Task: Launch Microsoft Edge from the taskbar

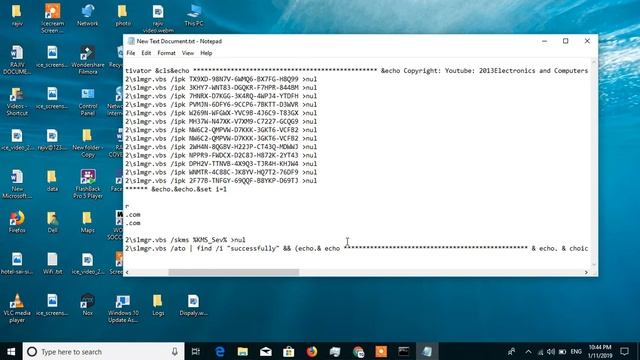Action: pos(220,351)
